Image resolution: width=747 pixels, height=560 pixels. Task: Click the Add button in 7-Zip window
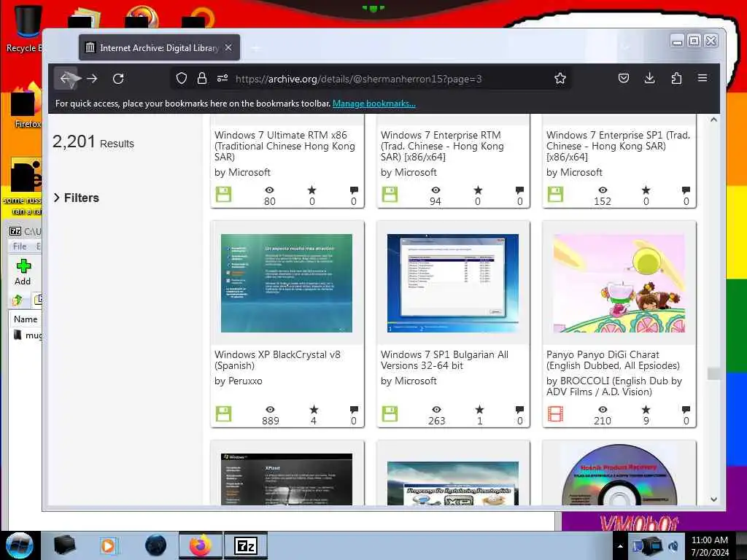pyautogui.click(x=23, y=273)
